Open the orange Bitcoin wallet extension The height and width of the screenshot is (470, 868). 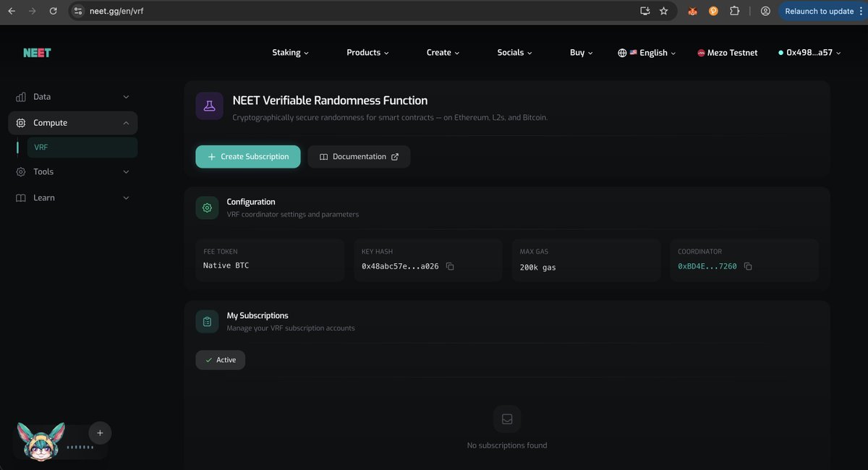click(713, 11)
